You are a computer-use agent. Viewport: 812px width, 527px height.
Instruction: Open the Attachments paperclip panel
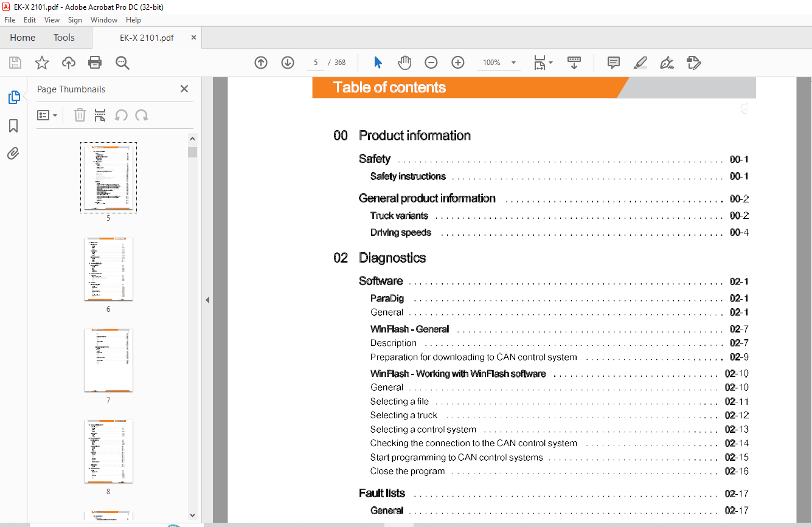pyautogui.click(x=13, y=153)
